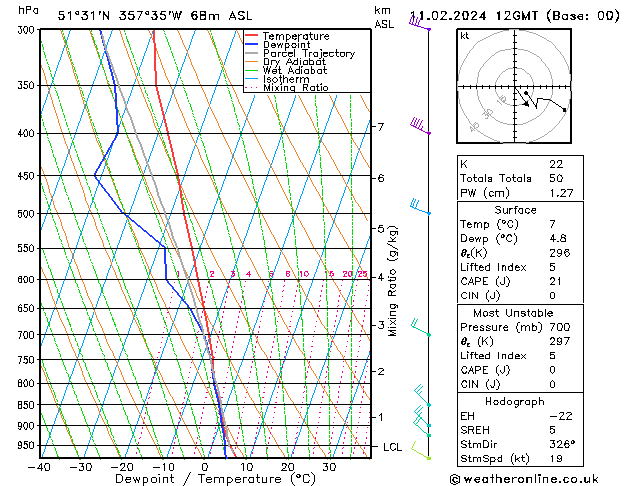Click the wind barb at 850 hPa

pos(422,395)
